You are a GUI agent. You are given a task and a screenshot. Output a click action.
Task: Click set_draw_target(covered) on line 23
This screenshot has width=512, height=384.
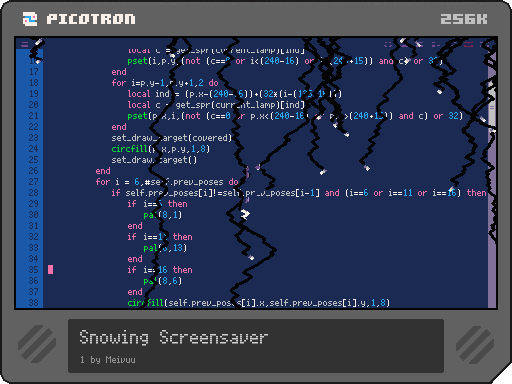(171, 138)
